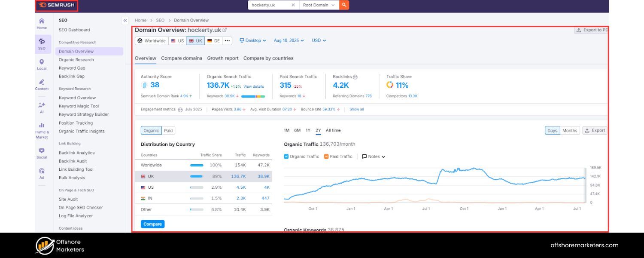644x258 pixels.
Task: Open the Growth report tab
Action: tap(222, 58)
